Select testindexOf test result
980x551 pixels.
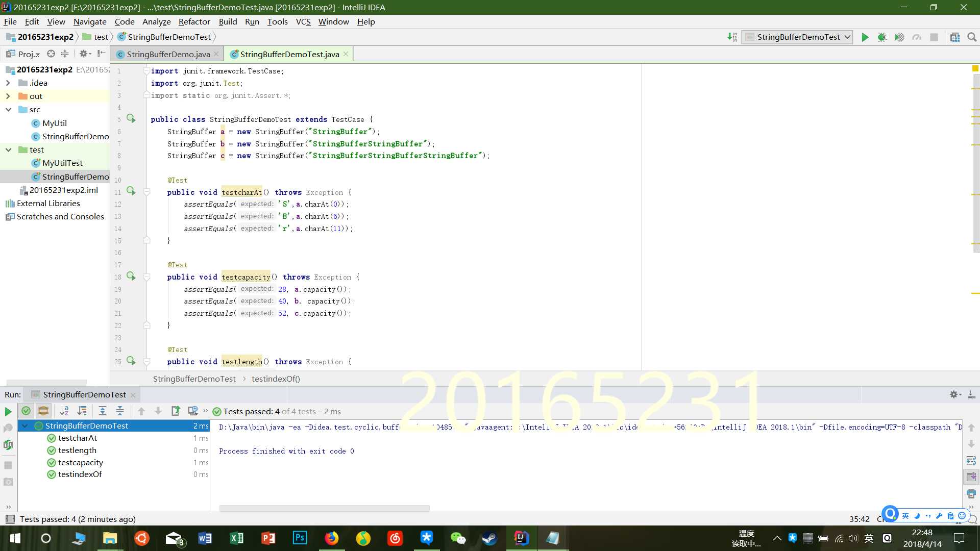(80, 474)
